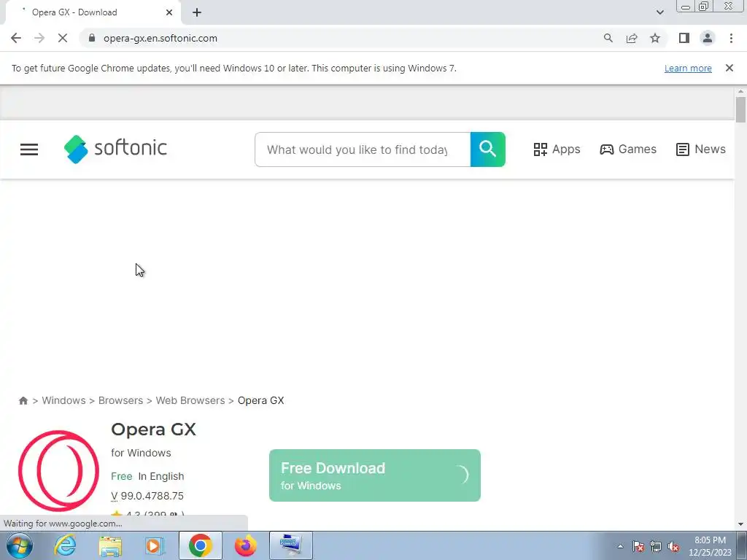This screenshot has width=747, height=560.
Task: Bookmark this page with the star icon
Action: [x=655, y=38]
